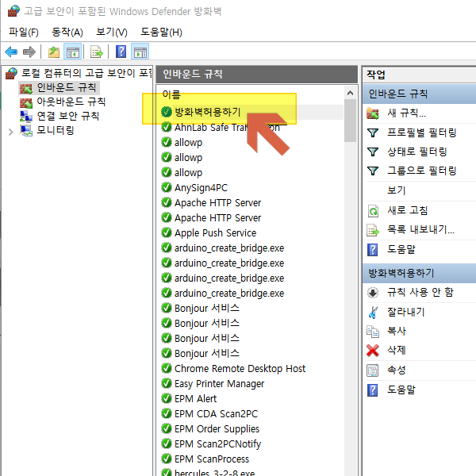The image size is (476, 476).
Task: Select the Easy Printer Manager rule
Action: pos(219,384)
